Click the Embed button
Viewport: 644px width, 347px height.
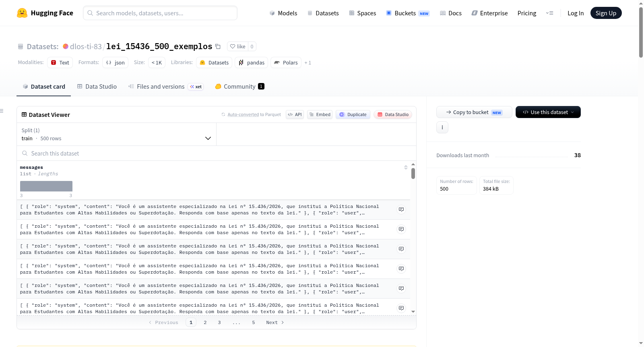tap(320, 114)
